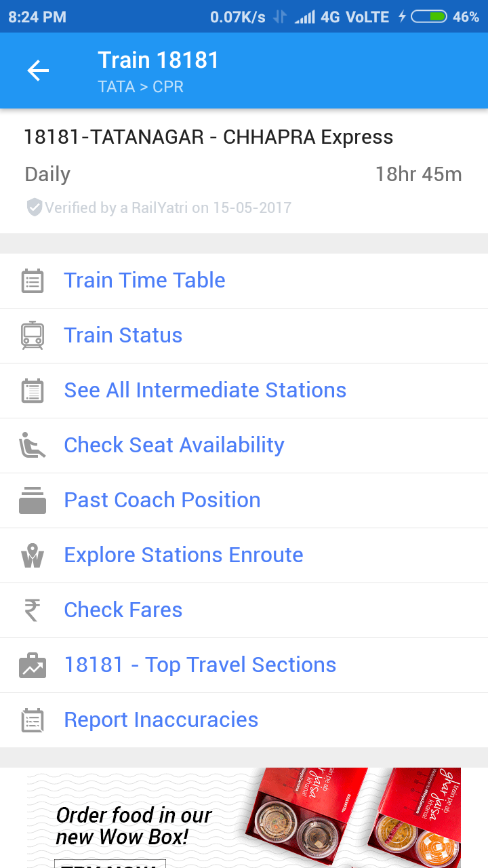
Task: Click the briefcase chart icon for travel sections
Action: pyautogui.click(x=33, y=665)
